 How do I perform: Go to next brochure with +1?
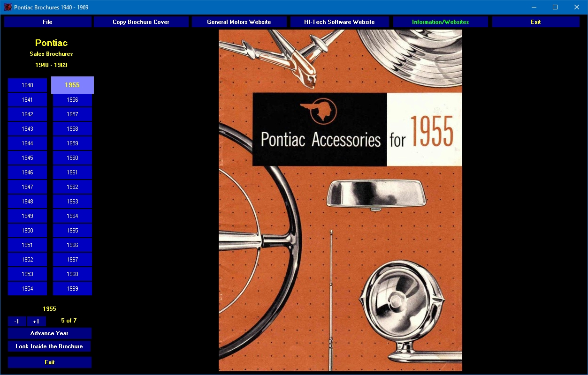click(36, 321)
